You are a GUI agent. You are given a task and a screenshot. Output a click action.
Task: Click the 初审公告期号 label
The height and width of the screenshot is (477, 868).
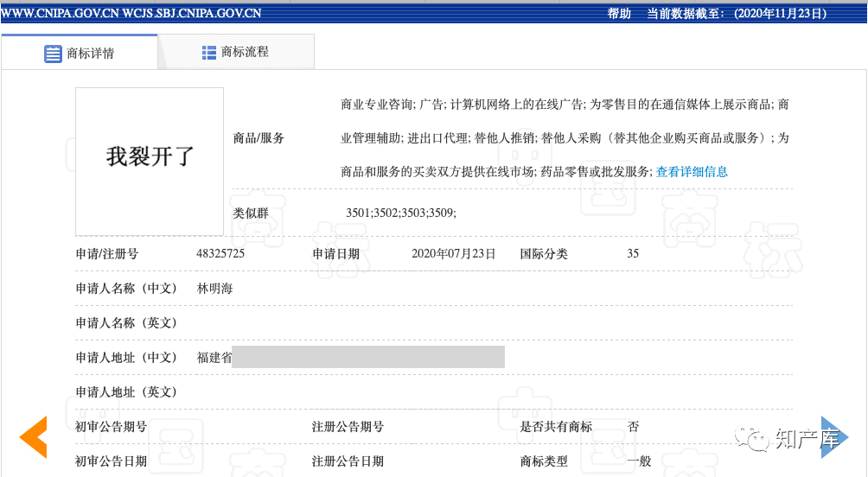(112, 427)
